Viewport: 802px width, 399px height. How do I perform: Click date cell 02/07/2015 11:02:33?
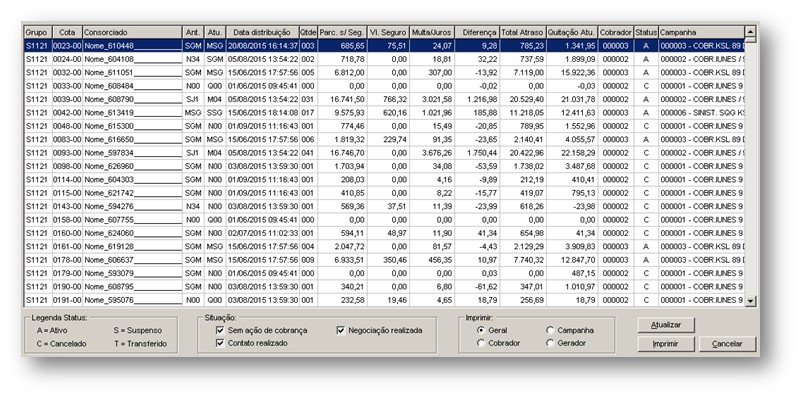pos(262,233)
